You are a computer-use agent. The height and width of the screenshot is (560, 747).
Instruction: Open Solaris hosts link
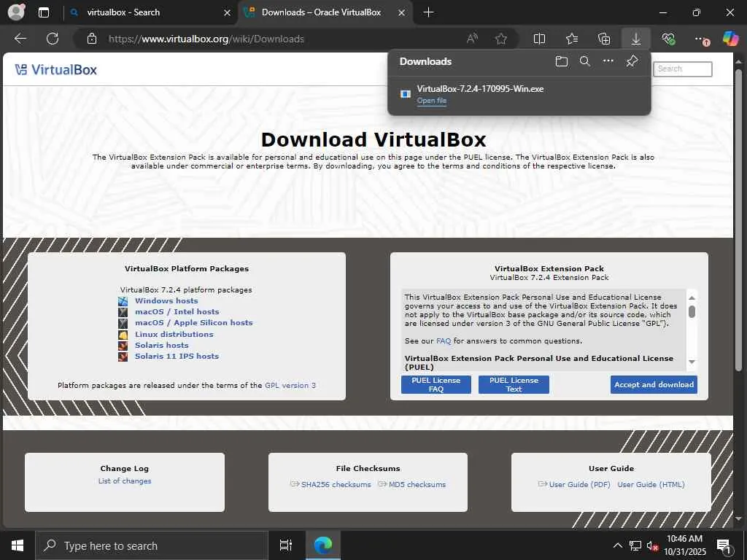pos(161,345)
